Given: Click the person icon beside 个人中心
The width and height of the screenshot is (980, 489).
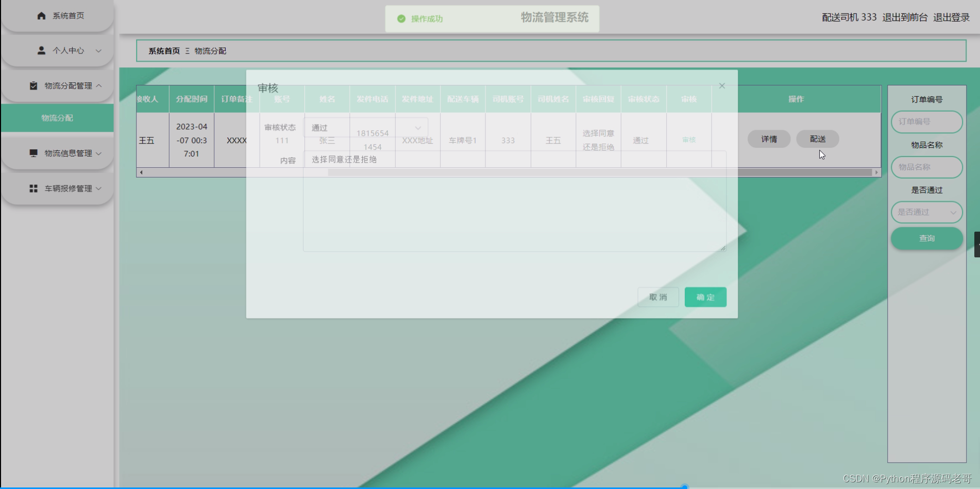Looking at the screenshot, I should click(41, 50).
